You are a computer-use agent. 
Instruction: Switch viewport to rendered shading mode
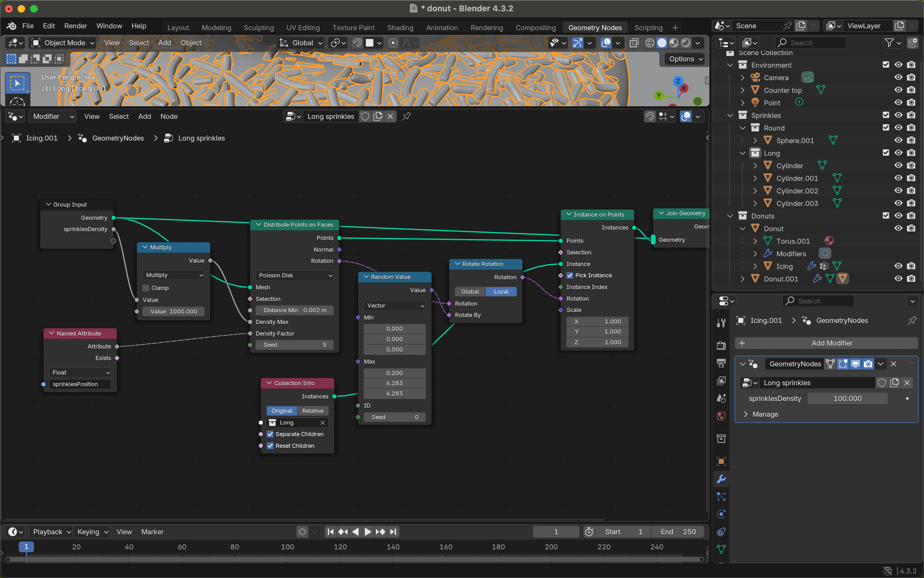tap(686, 43)
